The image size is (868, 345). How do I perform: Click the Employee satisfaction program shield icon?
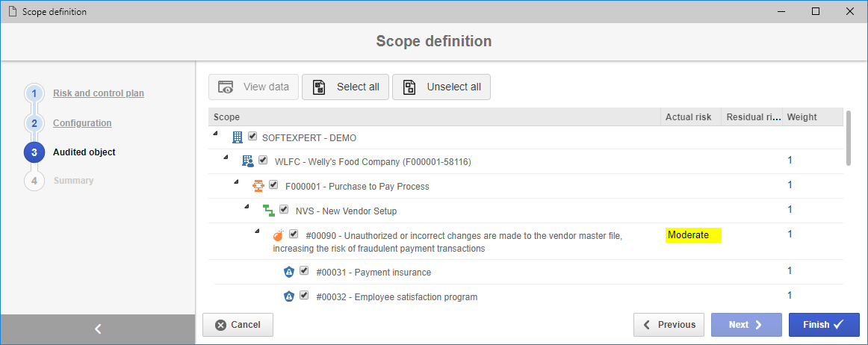(288, 296)
